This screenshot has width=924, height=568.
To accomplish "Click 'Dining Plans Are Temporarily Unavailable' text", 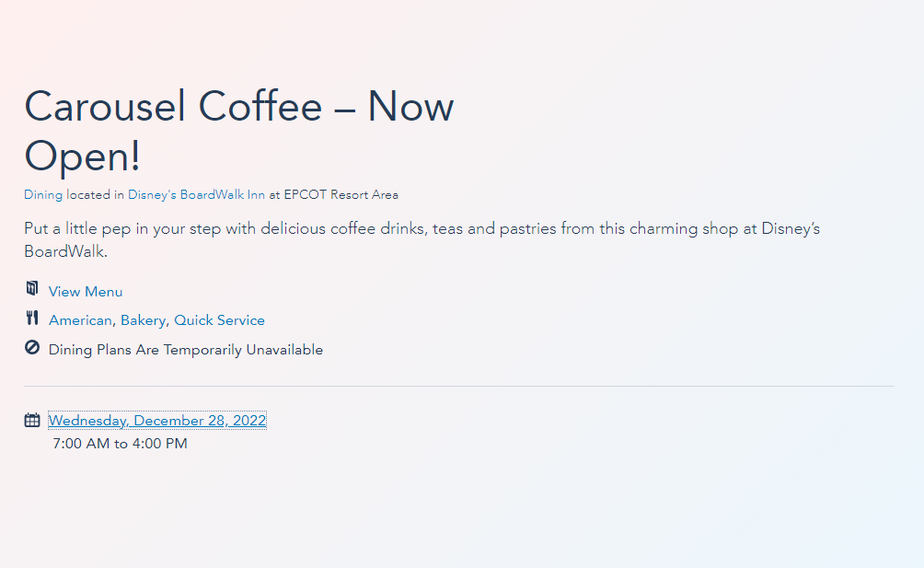I will (x=186, y=350).
